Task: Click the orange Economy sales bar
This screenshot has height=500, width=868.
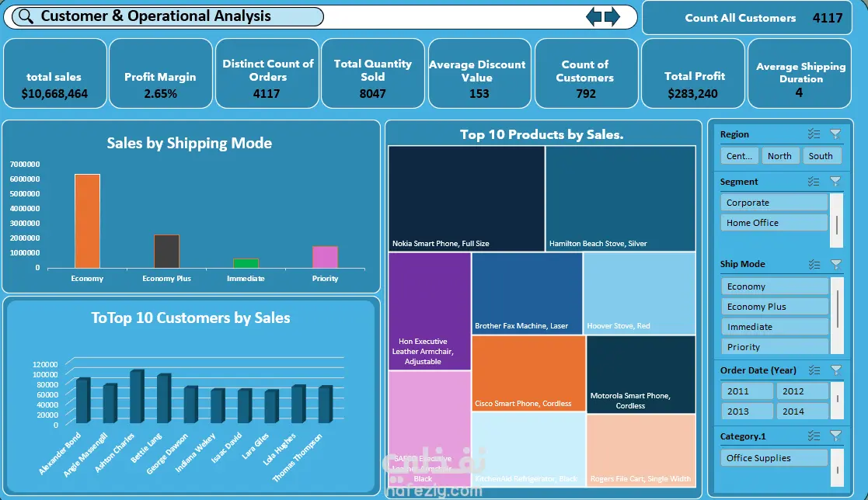Action: [x=88, y=221]
